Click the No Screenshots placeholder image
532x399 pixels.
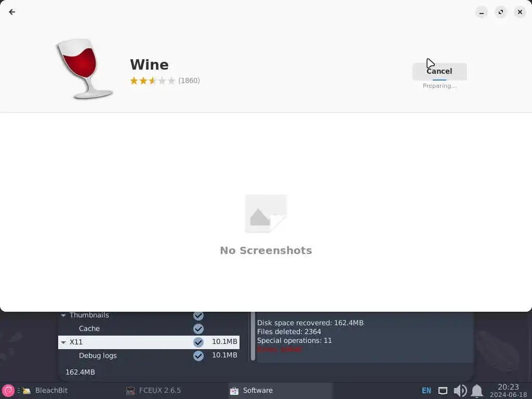tap(266, 214)
